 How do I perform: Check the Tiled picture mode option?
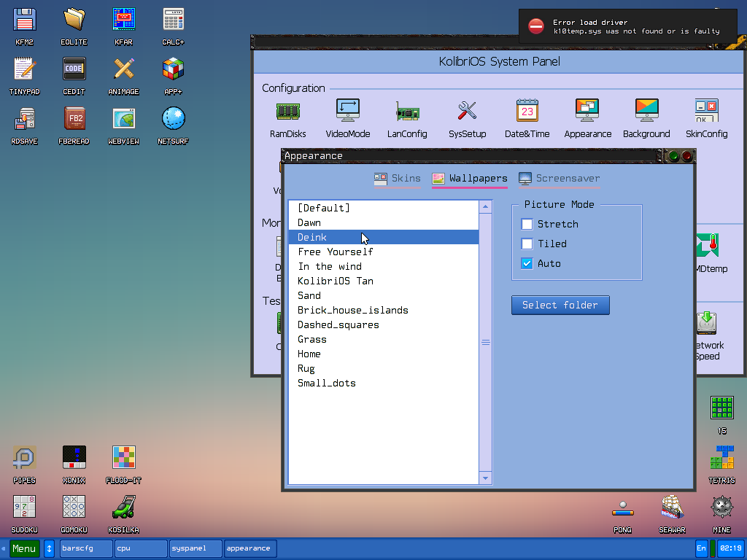(527, 244)
